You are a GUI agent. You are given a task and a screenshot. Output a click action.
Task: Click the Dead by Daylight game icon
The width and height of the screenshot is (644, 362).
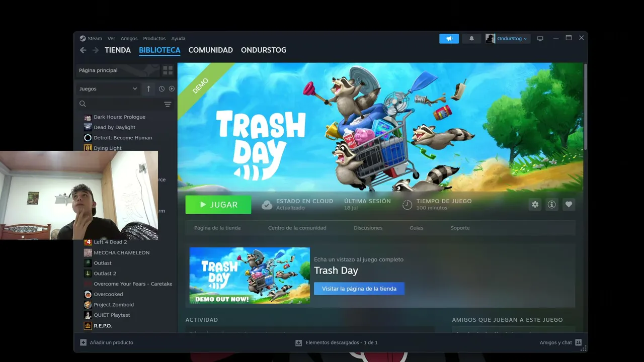88,128
